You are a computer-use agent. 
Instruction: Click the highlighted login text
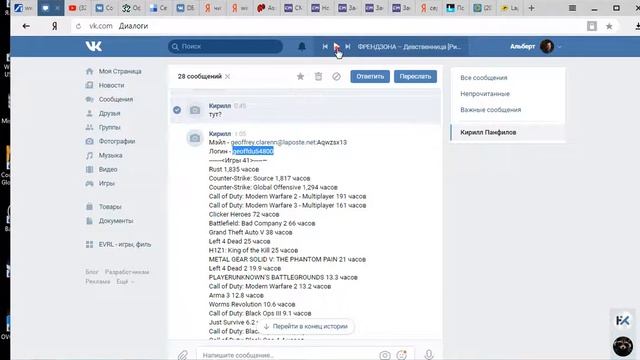pos(253,151)
